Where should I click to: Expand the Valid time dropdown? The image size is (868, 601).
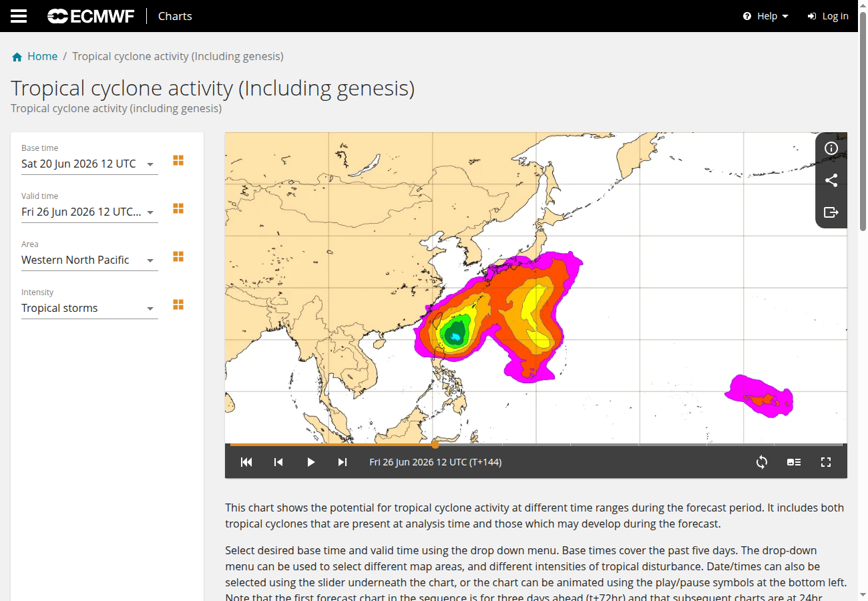[x=89, y=212]
